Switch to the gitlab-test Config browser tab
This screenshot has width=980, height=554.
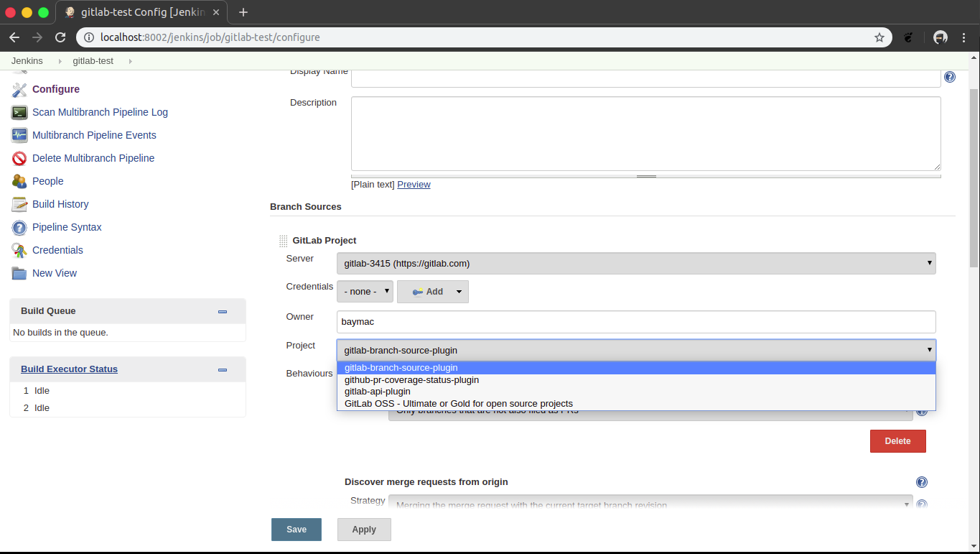pos(141,12)
